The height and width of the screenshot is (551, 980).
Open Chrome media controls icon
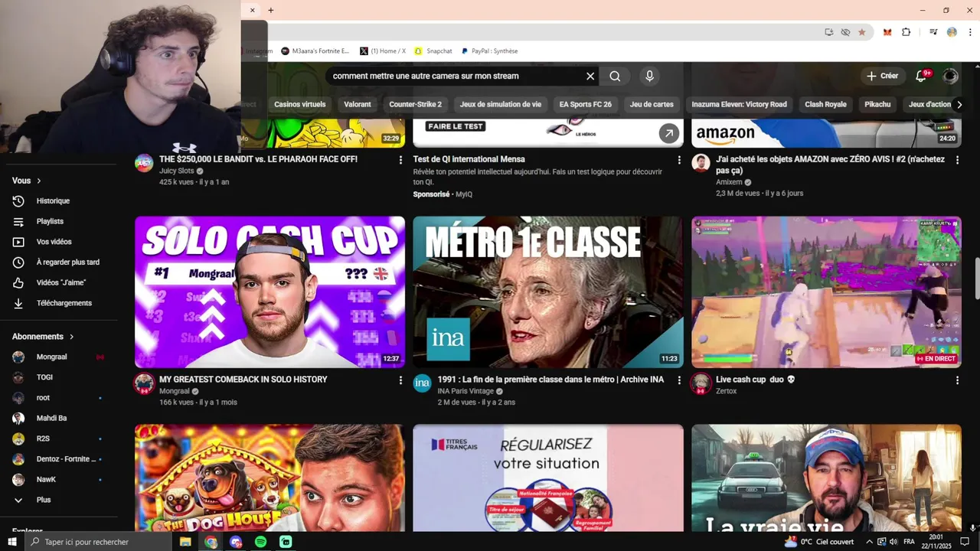(933, 32)
